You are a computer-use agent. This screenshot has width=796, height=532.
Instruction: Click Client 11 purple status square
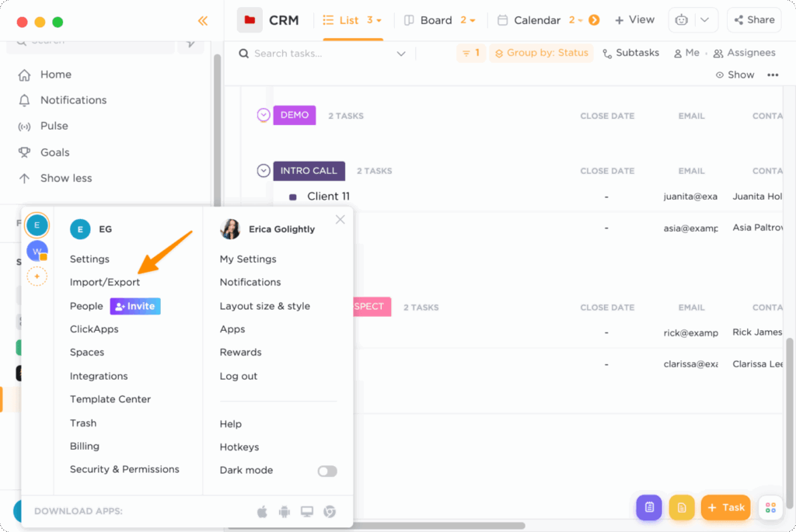pyautogui.click(x=293, y=196)
